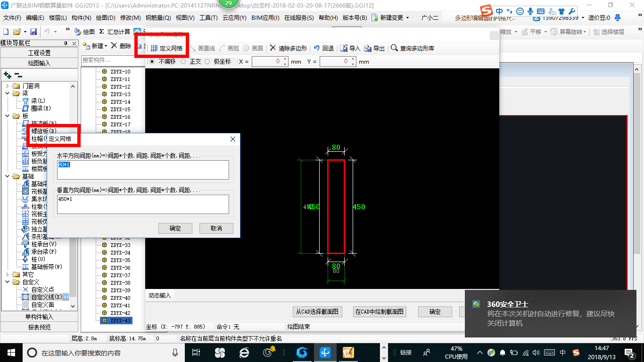Expand the 其它 tree folder
Viewport: 644px width, 362px height.
click(7, 274)
